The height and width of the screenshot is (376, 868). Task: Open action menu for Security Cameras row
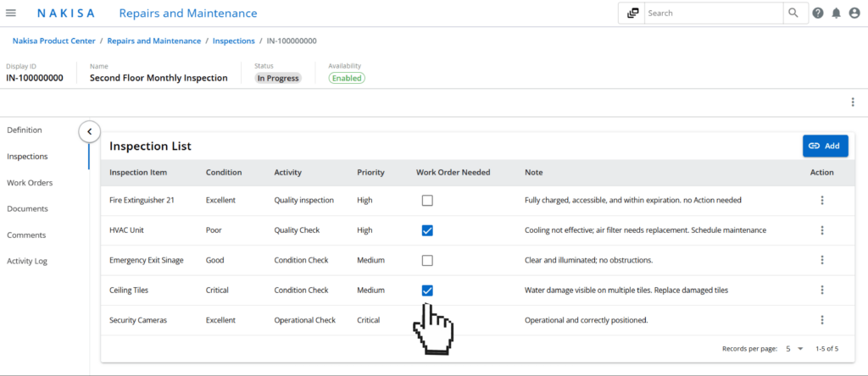(x=821, y=320)
